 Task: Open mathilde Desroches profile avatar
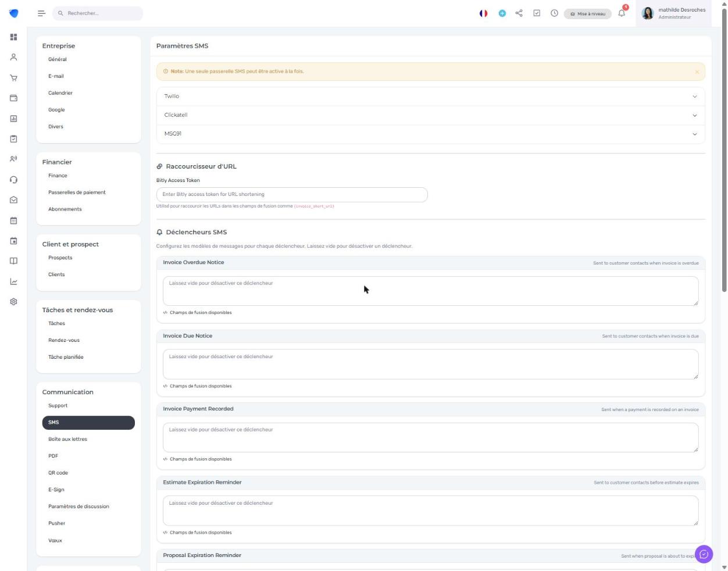point(648,13)
